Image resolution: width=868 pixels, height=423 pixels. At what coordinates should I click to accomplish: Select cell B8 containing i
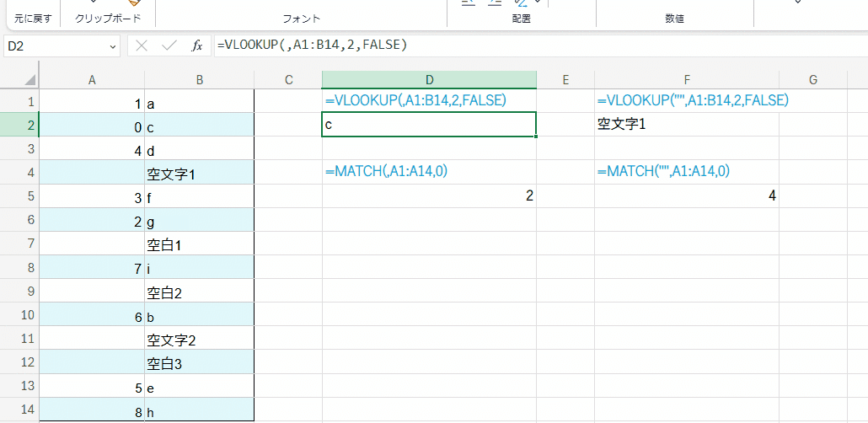tap(199, 267)
